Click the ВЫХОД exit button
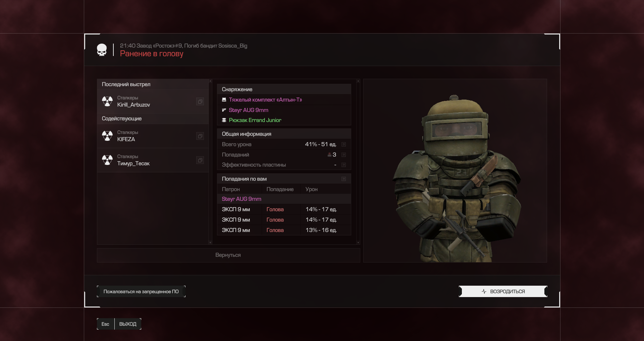The height and width of the screenshot is (341, 644). click(128, 324)
